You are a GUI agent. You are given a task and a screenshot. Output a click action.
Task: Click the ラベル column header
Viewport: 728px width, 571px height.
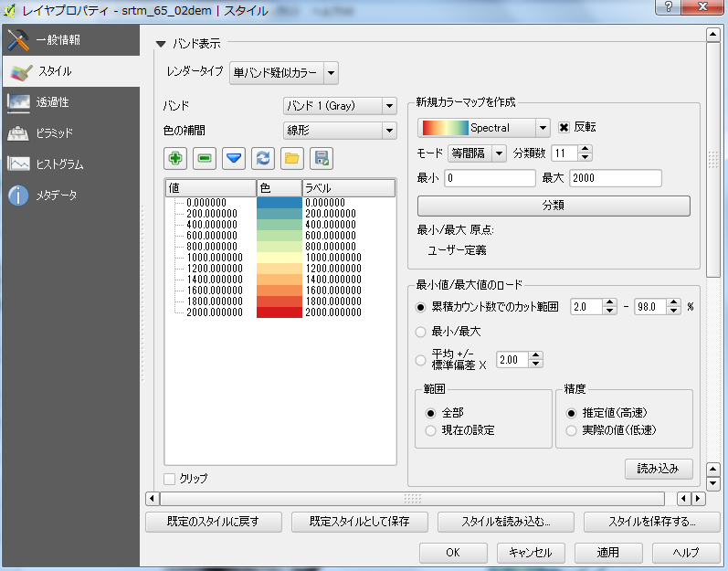click(349, 188)
